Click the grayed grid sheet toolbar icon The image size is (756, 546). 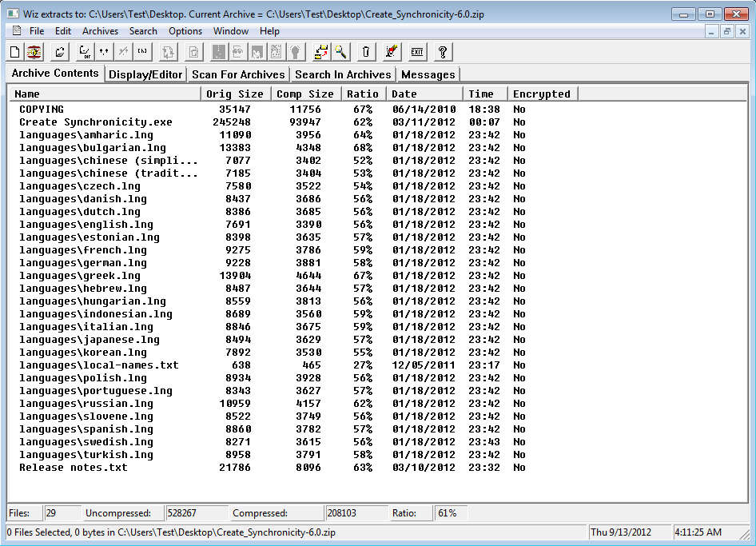click(x=277, y=52)
